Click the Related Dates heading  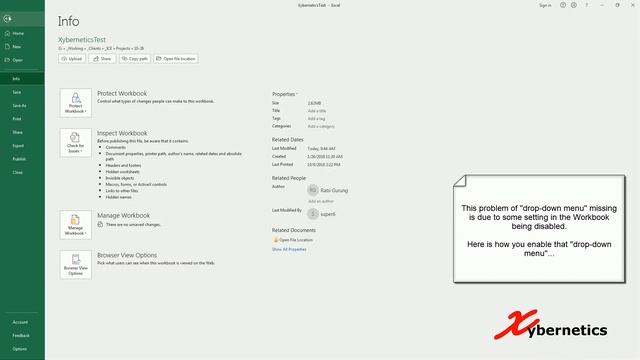[x=287, y=140]
